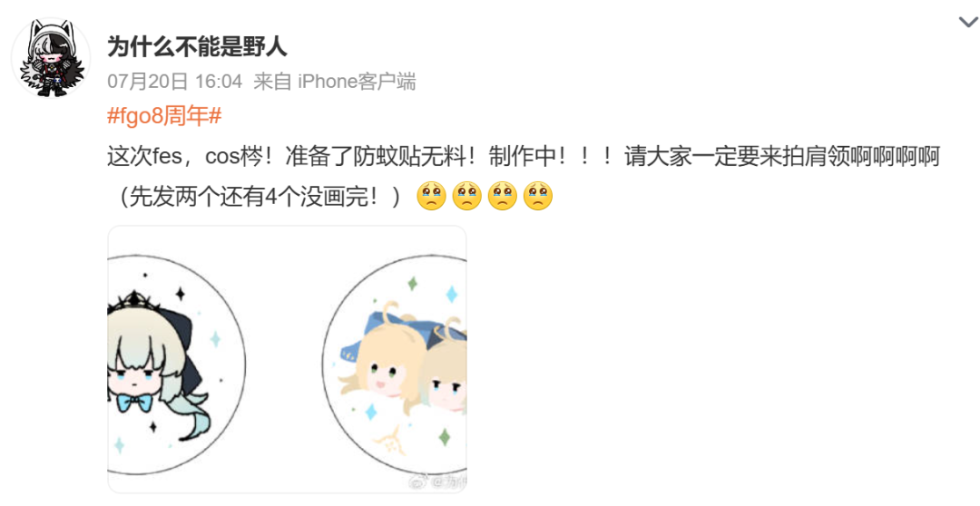Click the first crying emoji
980x506 pixels.
point(432,196)
